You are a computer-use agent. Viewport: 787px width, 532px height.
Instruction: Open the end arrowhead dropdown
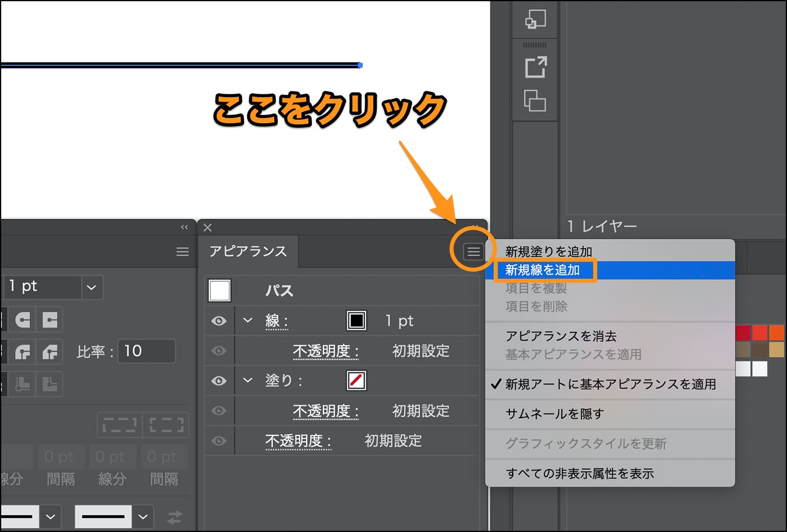[x=143, y=516]
